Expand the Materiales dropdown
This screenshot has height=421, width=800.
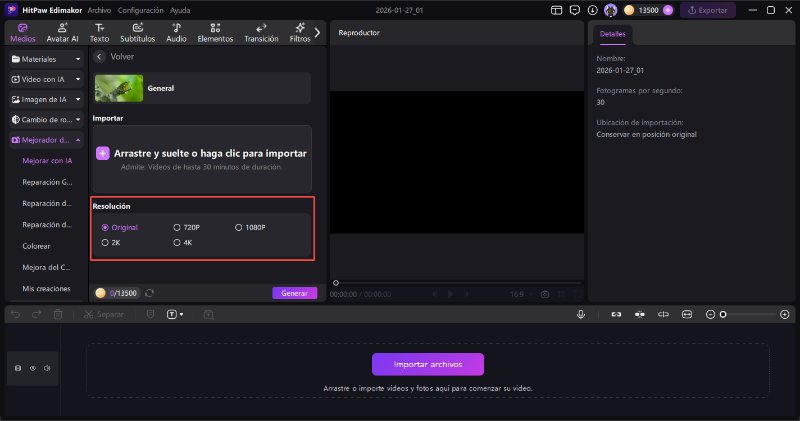(46, 59)
